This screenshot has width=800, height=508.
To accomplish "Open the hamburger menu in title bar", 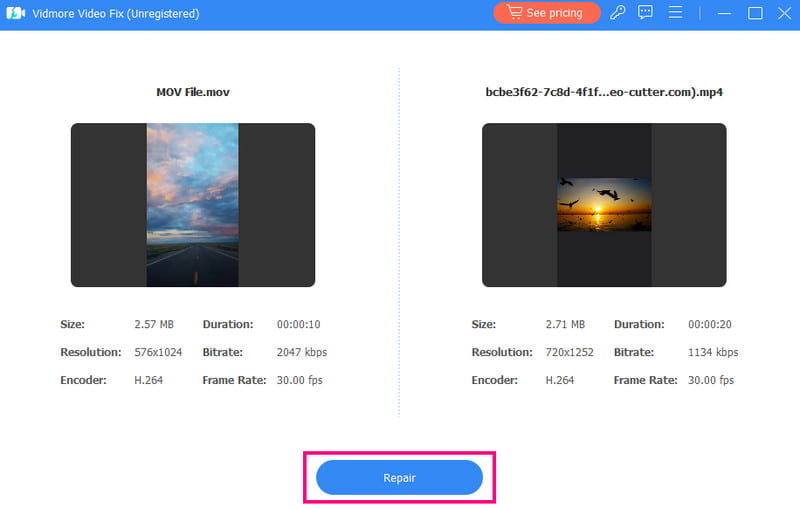I will (x=676, y=13).
